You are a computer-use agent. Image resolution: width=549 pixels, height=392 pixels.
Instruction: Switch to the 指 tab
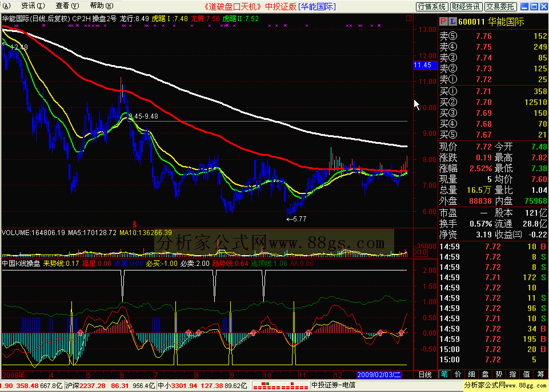point(512,374)
